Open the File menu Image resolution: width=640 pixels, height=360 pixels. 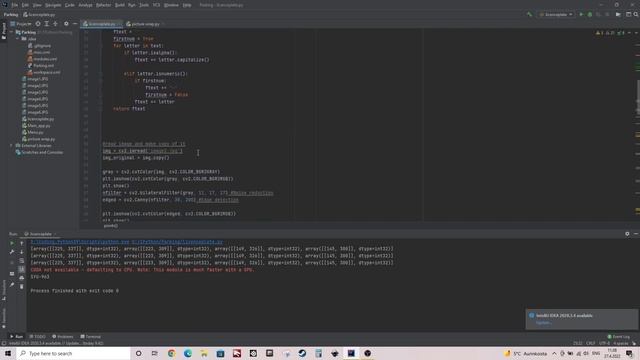pos(15,5)
